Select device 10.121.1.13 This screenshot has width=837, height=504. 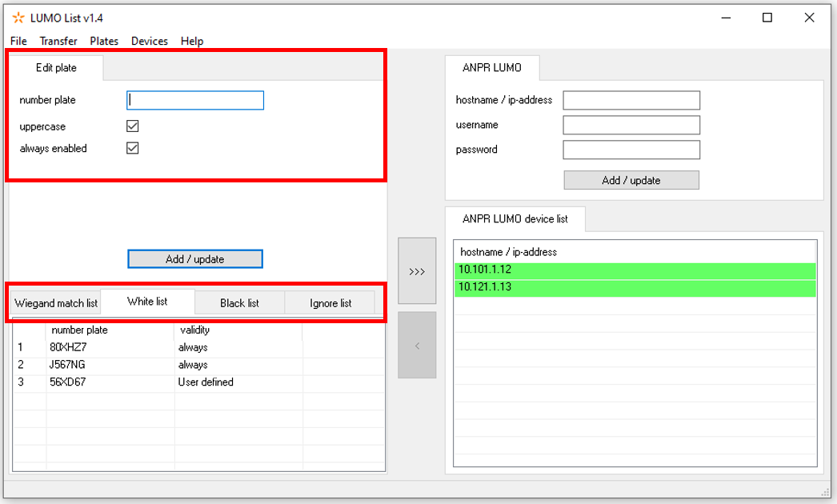[635, 287]
